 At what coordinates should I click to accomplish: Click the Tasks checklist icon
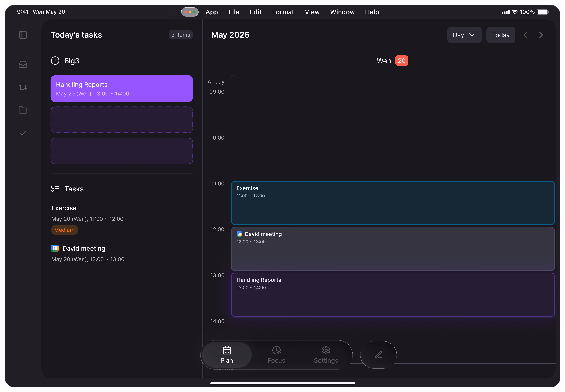point(55,189)
